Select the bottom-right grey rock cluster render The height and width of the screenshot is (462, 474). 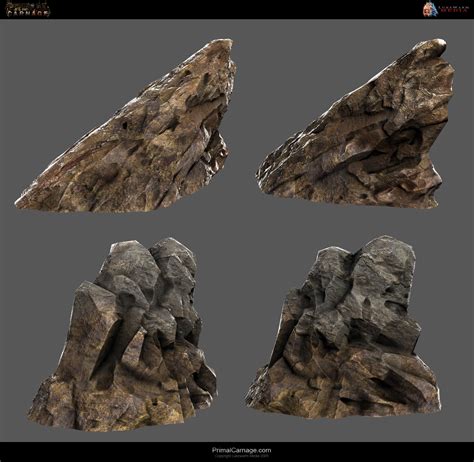click(x=343, y=328)
